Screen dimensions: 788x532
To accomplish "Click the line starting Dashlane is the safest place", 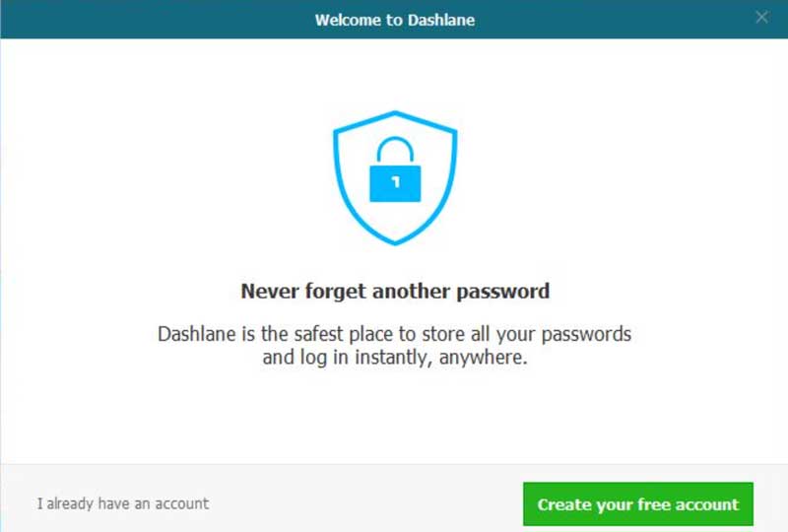I will pos(394,334).
